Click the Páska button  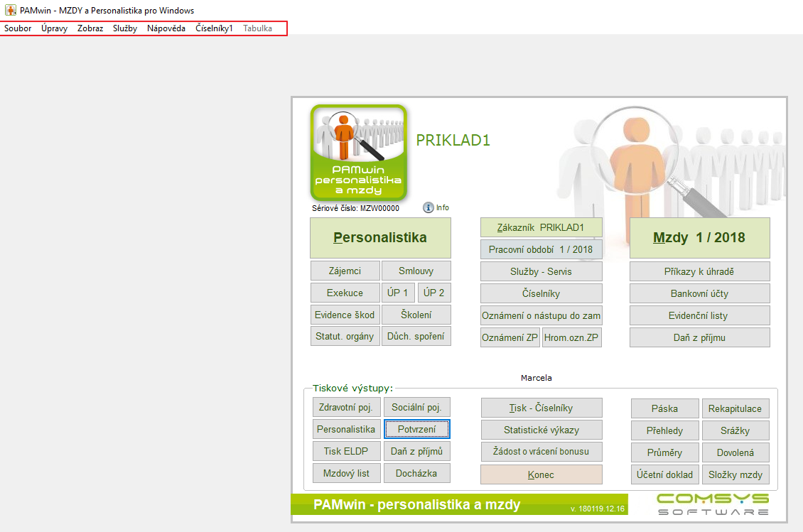(664, 408)
